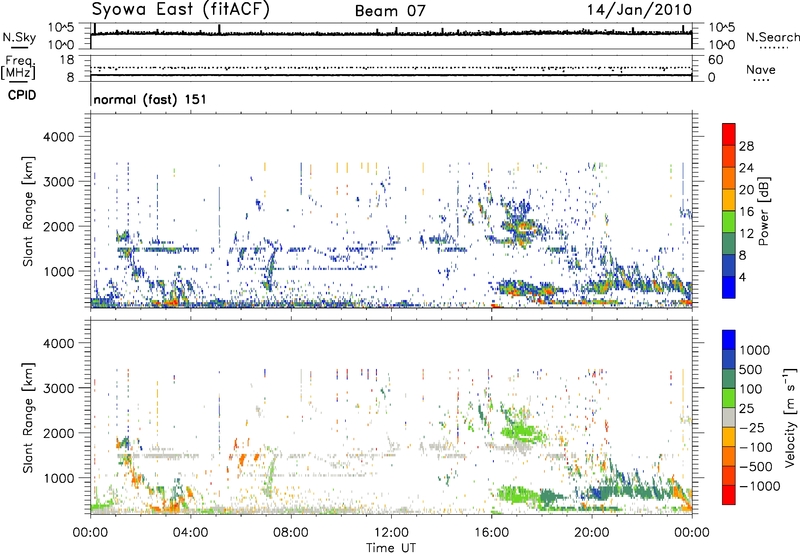Click the 'normal (fast) 151' text
The image size is (800, 554).
pos(150,99)
